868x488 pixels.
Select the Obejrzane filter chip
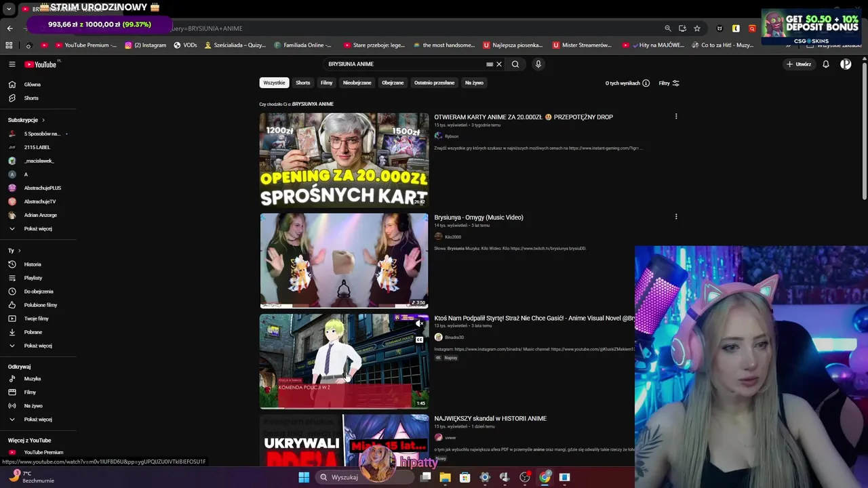tap(393, 83)
